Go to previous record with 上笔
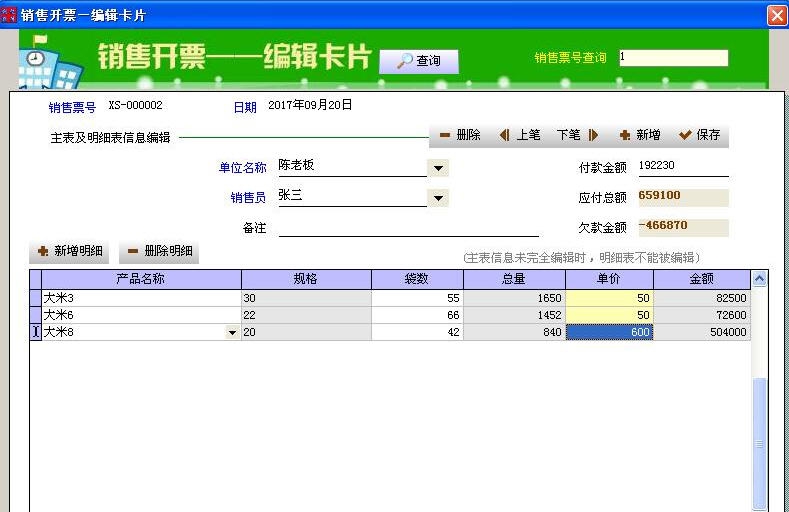This screenshot has width=789, height=512. 520,135
